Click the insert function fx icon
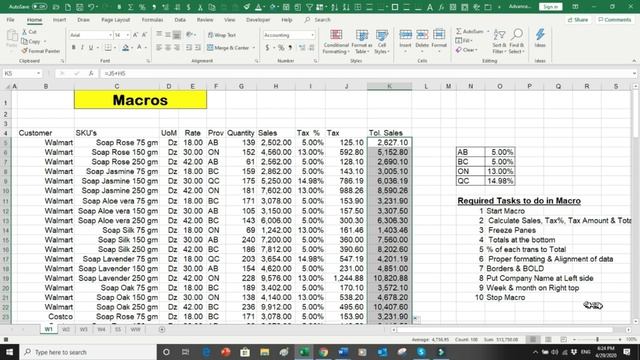The height and width of the screenshot is (360, 640). click(91, 73)
